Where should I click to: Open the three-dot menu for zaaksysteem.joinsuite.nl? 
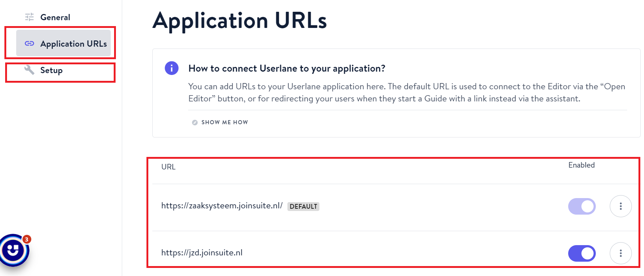tap(620, 206)
